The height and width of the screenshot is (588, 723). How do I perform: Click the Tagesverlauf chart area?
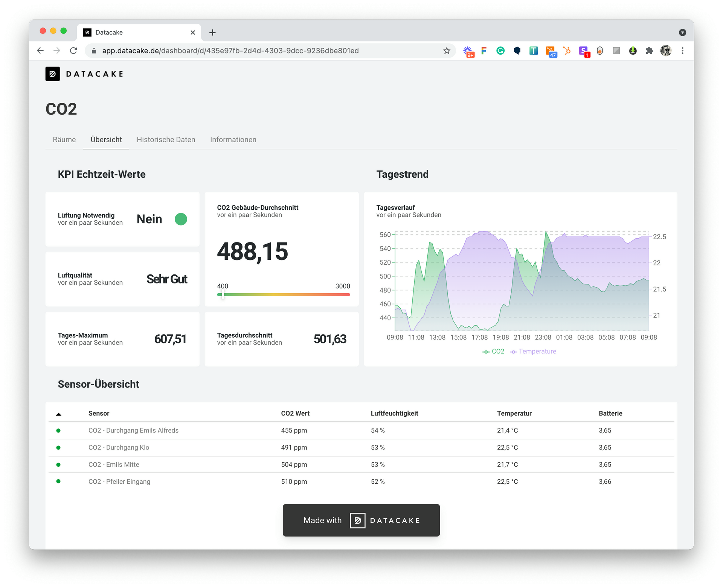(x=522, y=281)
